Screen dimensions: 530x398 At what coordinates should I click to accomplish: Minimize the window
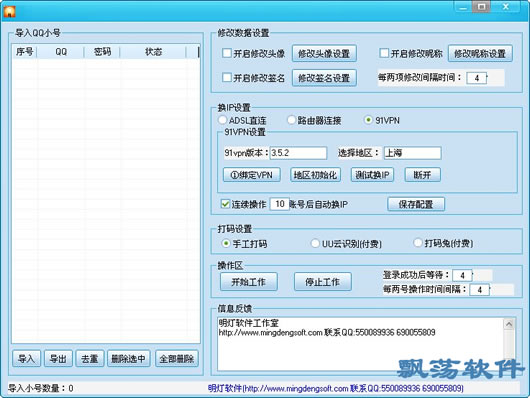click(x=463, y=7)
